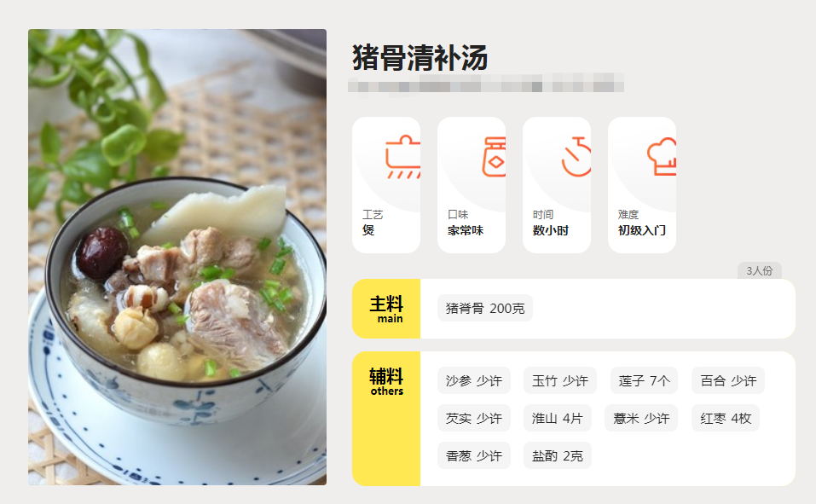Click the yellow 辅料 others section header

pos(386,419)
